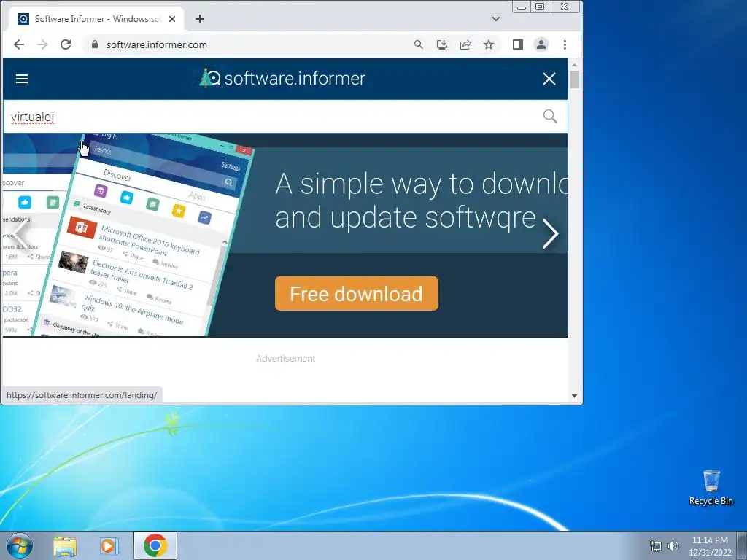Toggle the Chrome side panel

(x=518, y=44)
